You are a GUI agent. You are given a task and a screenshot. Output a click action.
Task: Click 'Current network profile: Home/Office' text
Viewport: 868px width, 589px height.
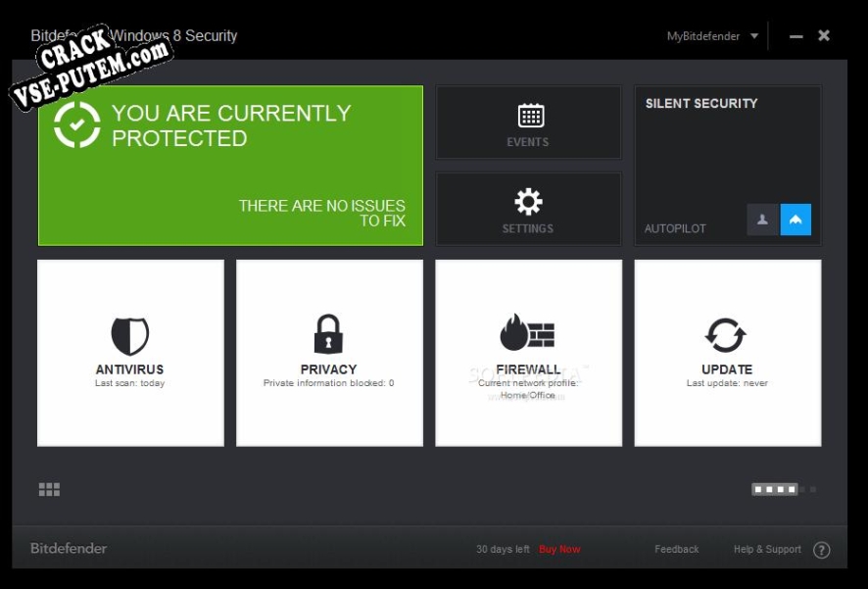point(528,389)
